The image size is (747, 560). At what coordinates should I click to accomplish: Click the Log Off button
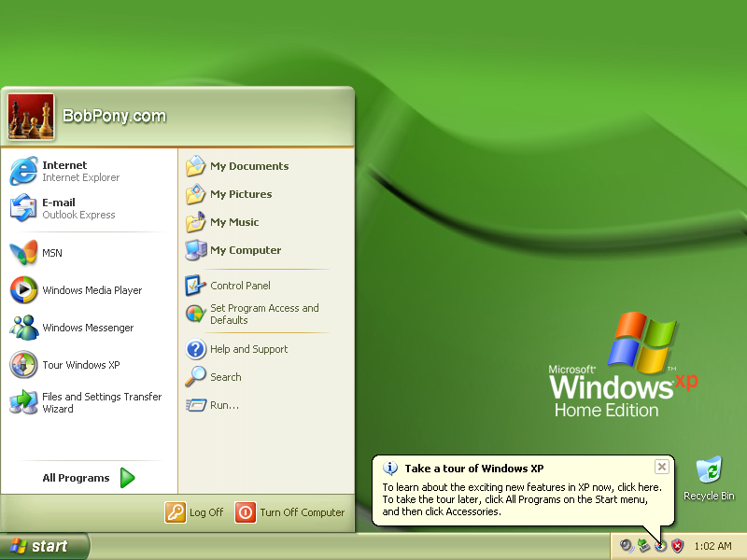point(194,512)
